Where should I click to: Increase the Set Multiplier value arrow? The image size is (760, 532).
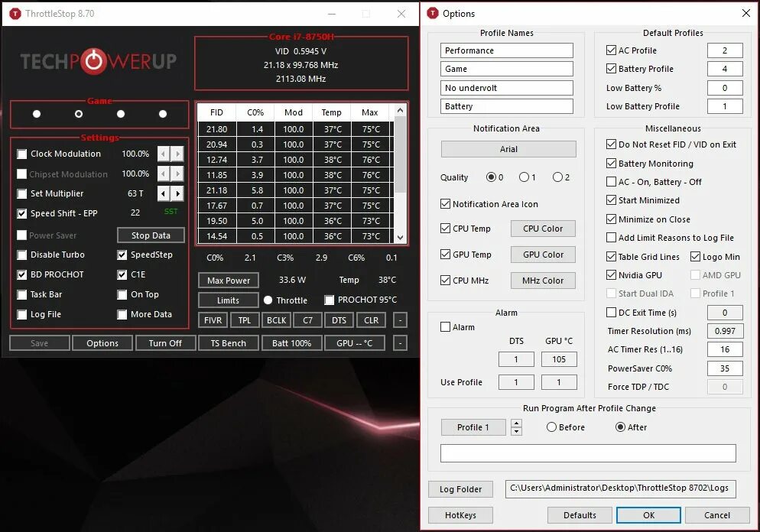coord(177,194)
